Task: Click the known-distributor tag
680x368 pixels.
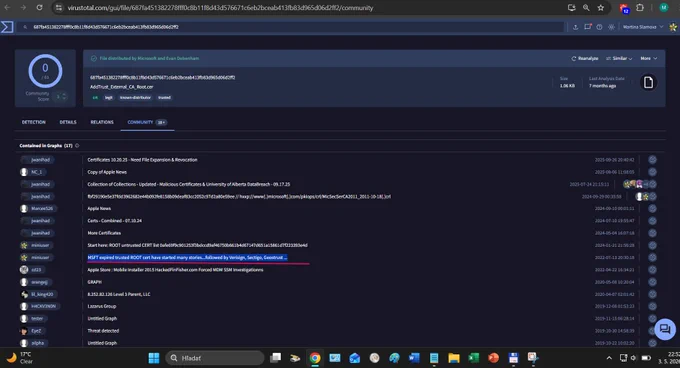Action: click(x=135, y=98)
